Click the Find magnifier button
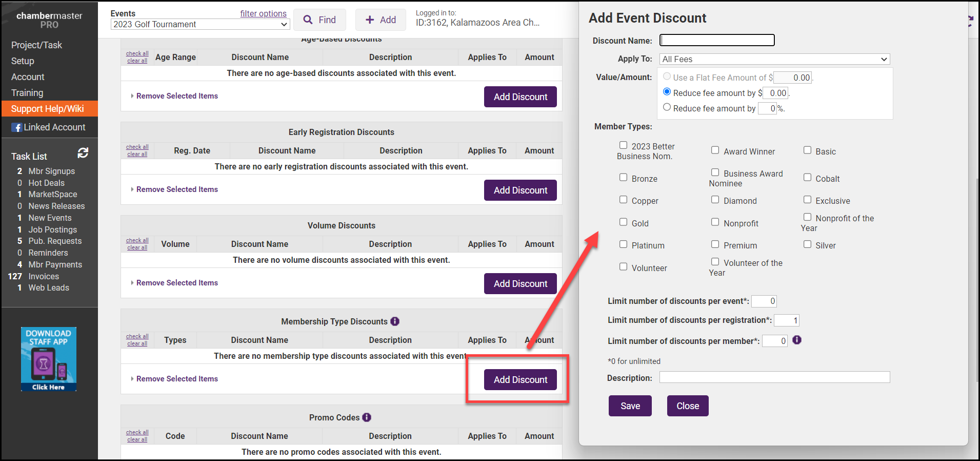 [x=319, y=20]
